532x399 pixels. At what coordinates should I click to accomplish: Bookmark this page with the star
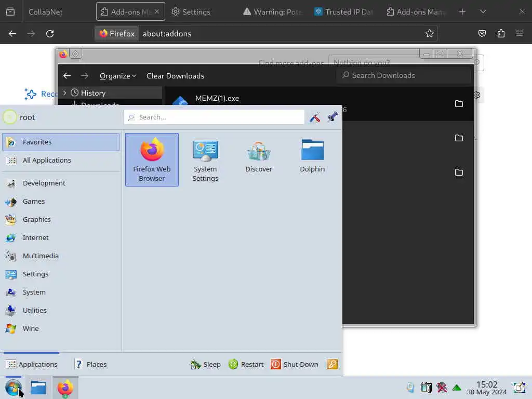pos(430,33)
